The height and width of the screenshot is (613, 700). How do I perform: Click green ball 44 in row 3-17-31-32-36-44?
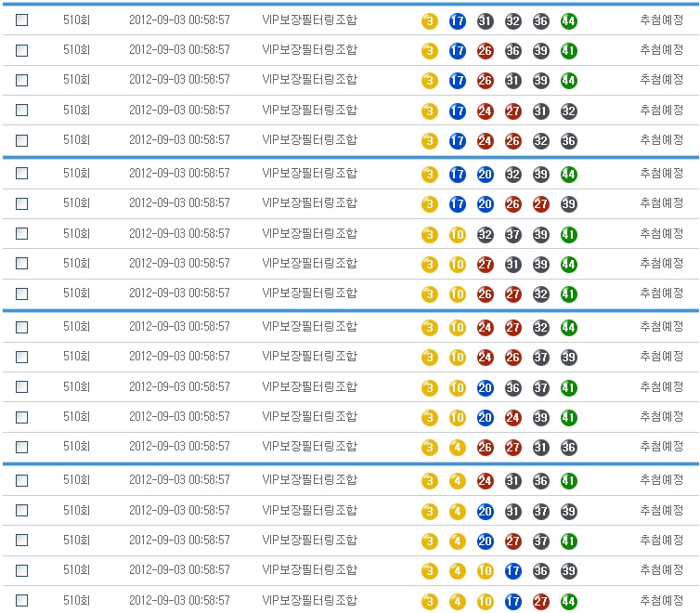tap(569, 21)
